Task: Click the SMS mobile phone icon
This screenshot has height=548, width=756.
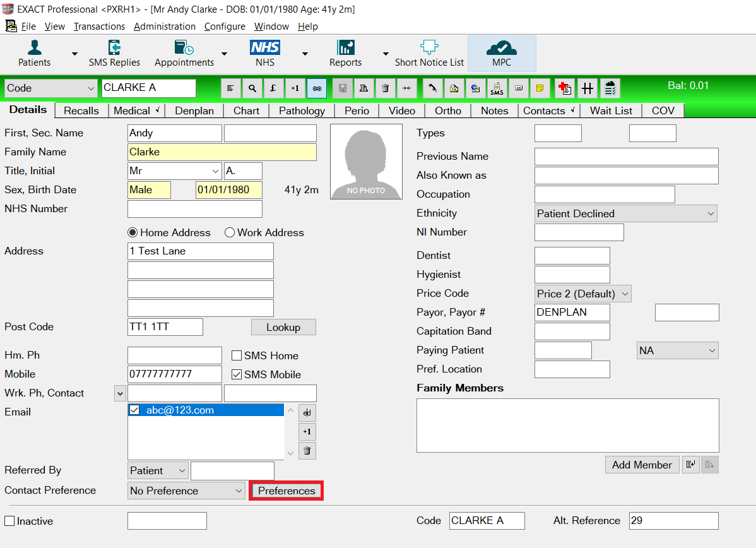Action: [497, 88]
